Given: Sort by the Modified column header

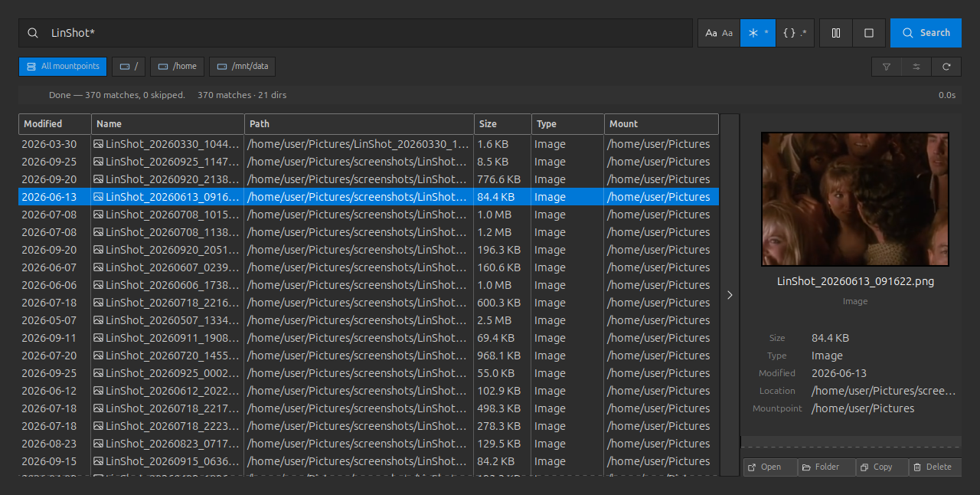Looking at the screenshot, I should pyautogui.click(x=55, y=123).
